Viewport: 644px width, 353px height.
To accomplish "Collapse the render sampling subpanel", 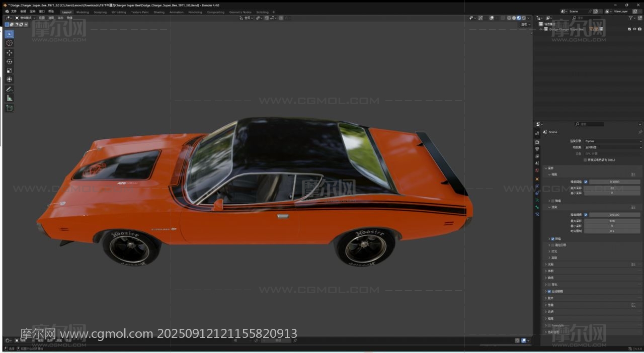I will [x=549, y=207].
